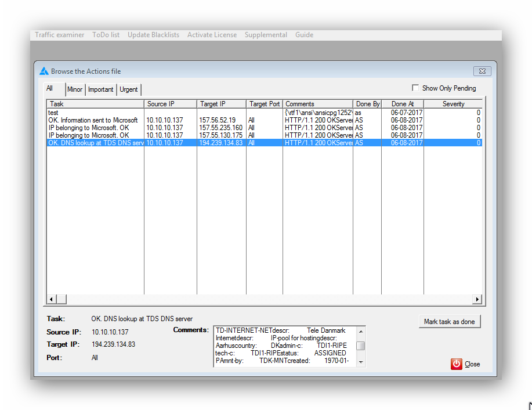Click the Comments box scroll up arrow

361,332
